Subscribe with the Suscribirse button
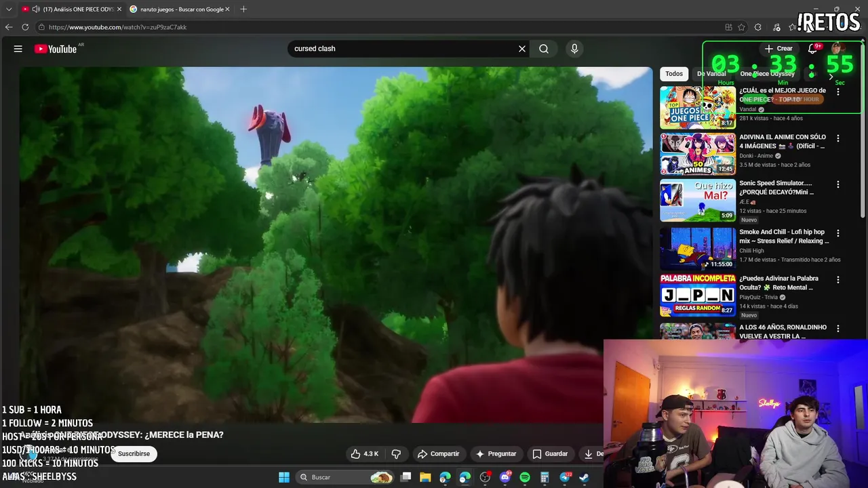868x488 pixels. [134, 453]
